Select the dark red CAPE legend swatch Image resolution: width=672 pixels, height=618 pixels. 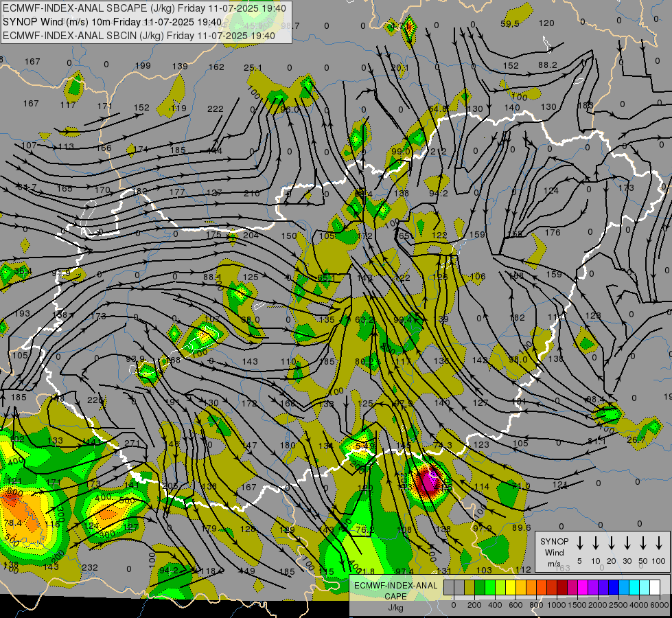(x=562, y=588)
